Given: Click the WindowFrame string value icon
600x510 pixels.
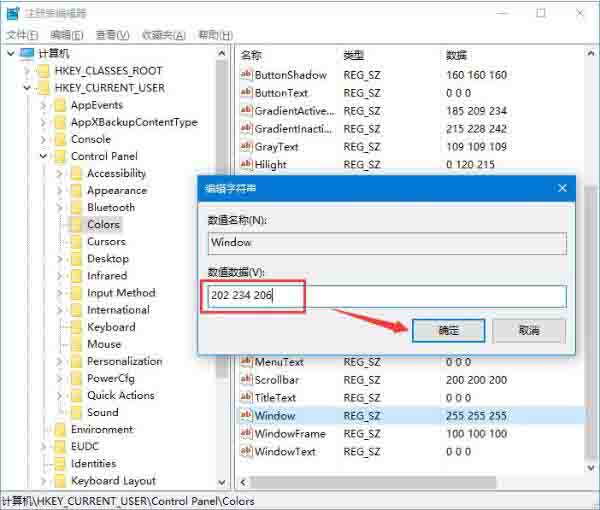Looking at the screenshot, I should (x=246, y=434).
